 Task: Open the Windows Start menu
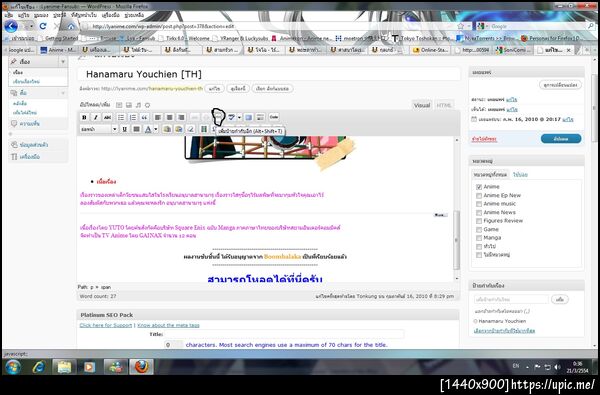13,367
